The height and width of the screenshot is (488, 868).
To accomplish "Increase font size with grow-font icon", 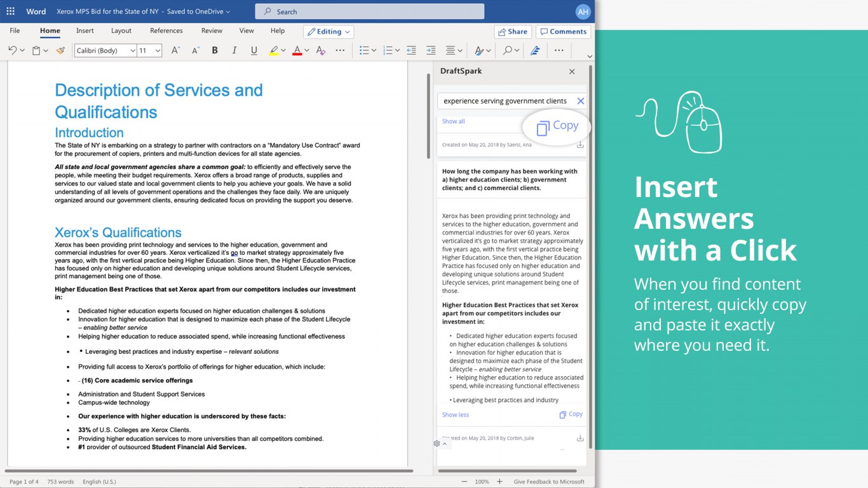I will [x=176, y=50].
